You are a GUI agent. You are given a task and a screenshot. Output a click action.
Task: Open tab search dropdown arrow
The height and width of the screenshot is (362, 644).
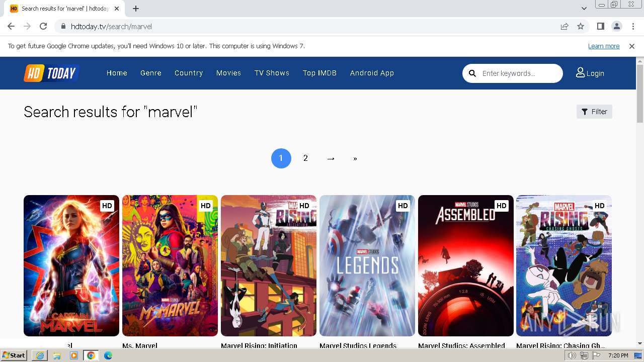pos(584,8)
